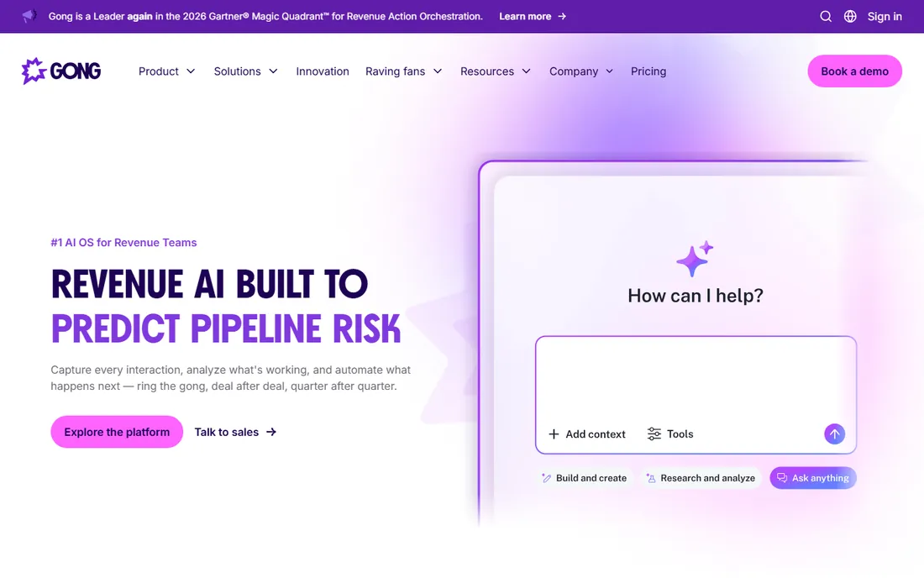Open the Tools sliders icon
The width and height of the screenshot is (924, 578).
point(654,434)
